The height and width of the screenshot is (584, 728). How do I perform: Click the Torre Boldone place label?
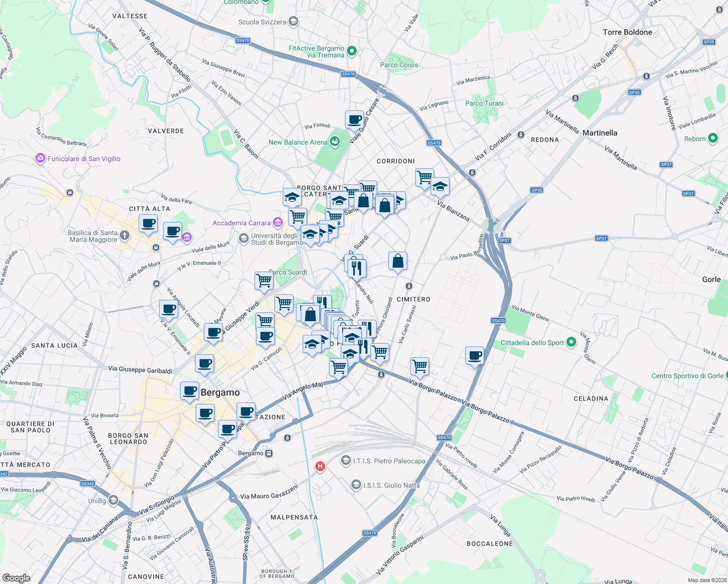click(x=627, y=32)
